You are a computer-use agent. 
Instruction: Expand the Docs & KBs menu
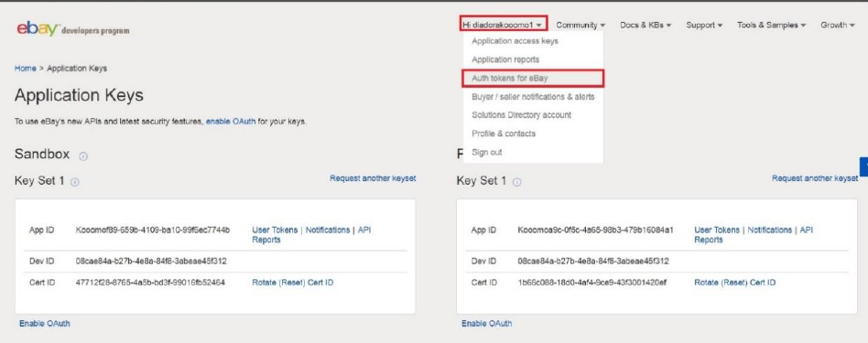646,25
